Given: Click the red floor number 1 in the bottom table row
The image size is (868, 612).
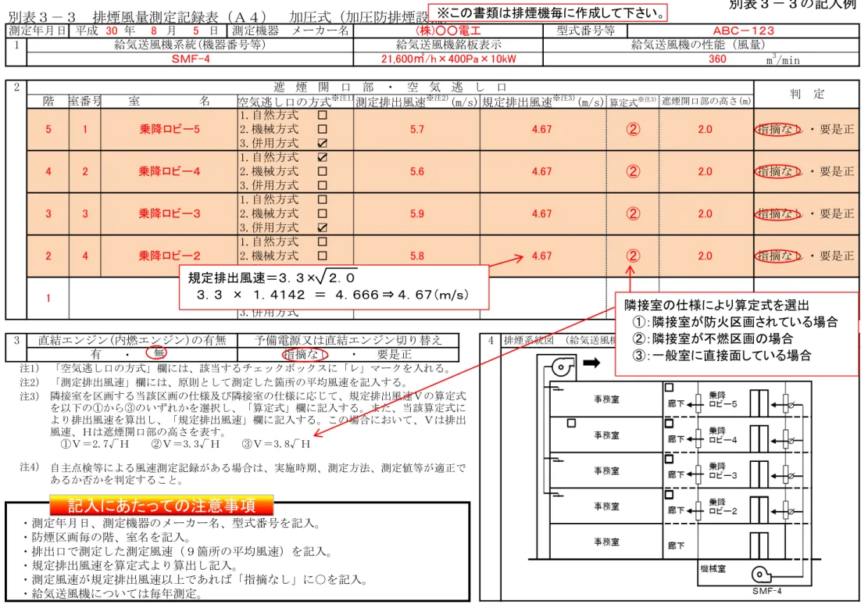Looking at the screenshot, I should pos(48,299).
